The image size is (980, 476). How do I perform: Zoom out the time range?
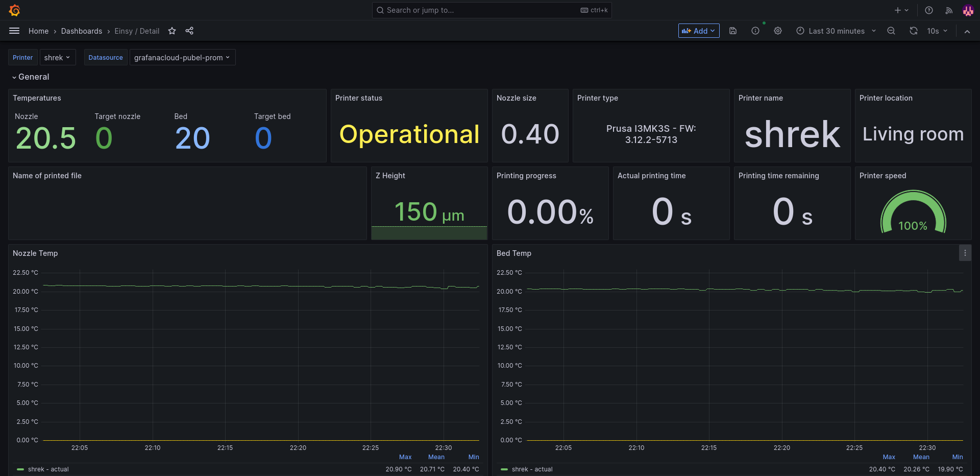click(891, 31)
